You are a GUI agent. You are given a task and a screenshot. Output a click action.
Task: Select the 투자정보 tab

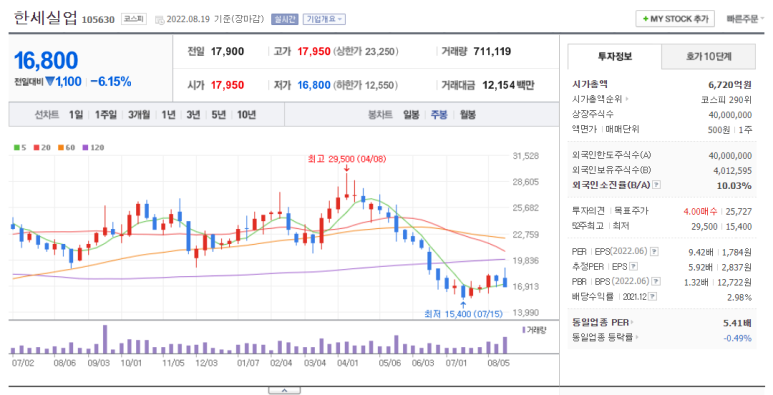[614, 56]
